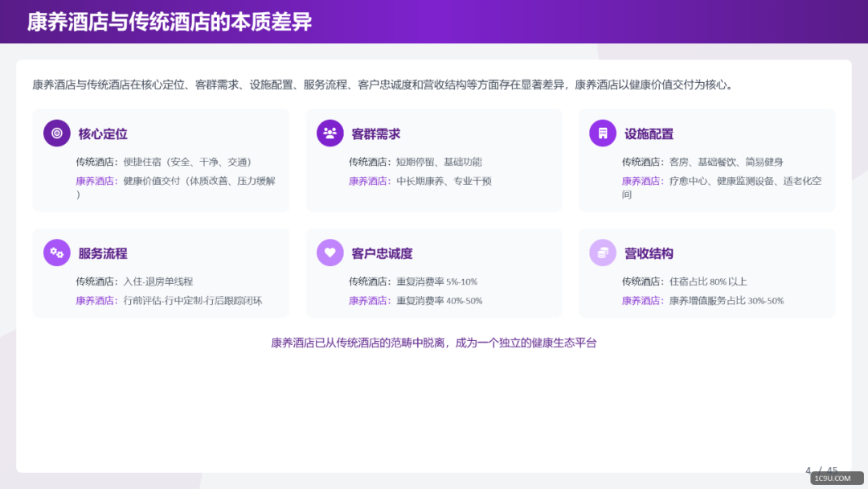Open the 客户忠诚度 section heading
This screenshot has width=868, height=489.
tap(381, 253)
